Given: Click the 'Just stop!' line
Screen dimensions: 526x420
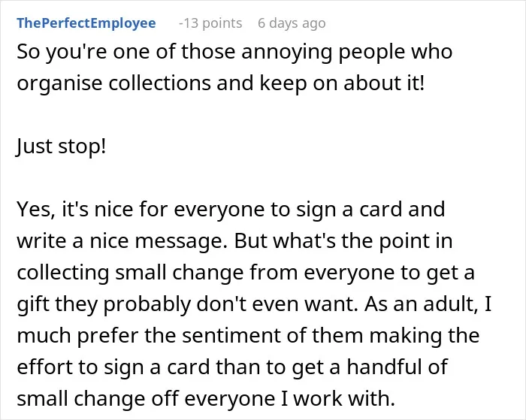Looking at the screenshot, I should point(62,147).
